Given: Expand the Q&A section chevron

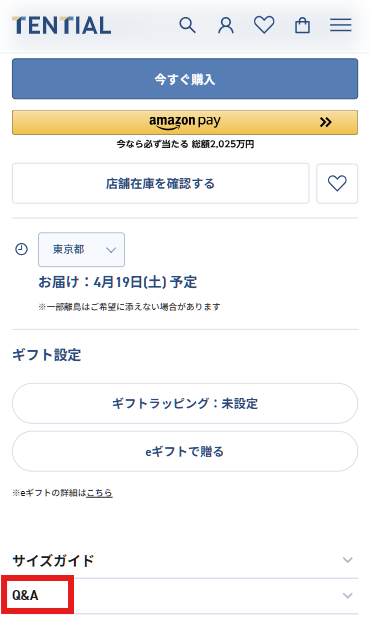Looking at the screenshot, I should click(347, 595).
